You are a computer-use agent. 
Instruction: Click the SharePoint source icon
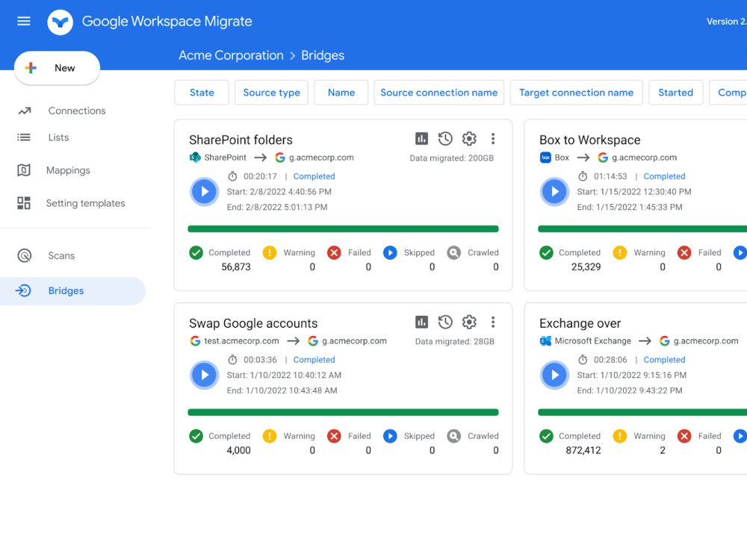point(195,157)
